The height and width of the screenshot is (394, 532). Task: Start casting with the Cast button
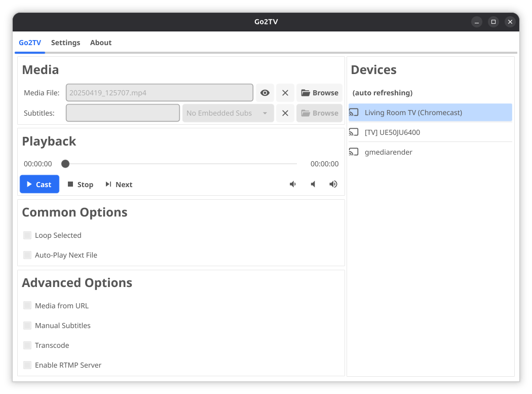[x=40, y=184]
